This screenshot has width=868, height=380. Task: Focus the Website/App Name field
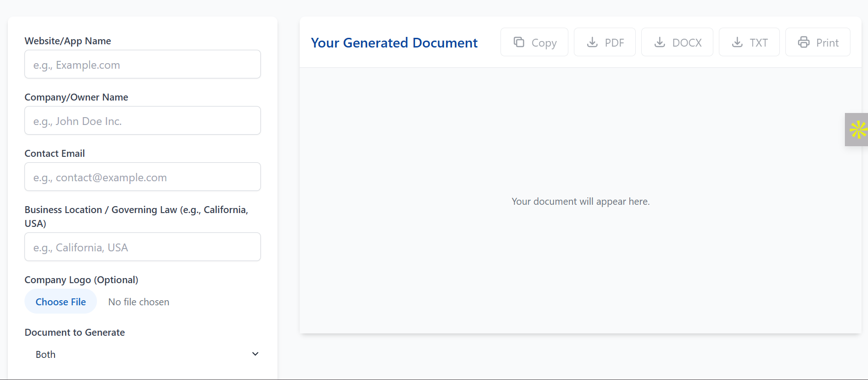point(143,65)
